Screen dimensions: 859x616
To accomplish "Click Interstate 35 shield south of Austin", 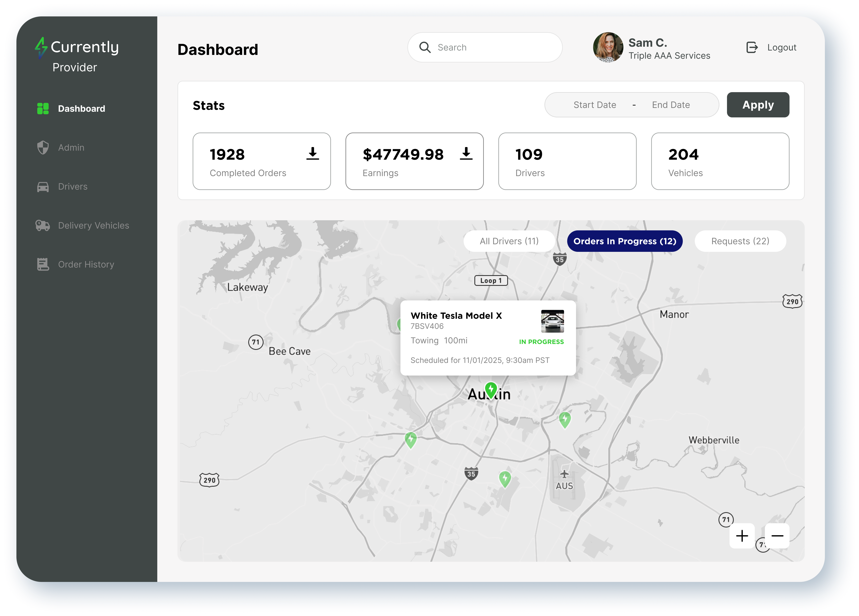I will point(471,473).
